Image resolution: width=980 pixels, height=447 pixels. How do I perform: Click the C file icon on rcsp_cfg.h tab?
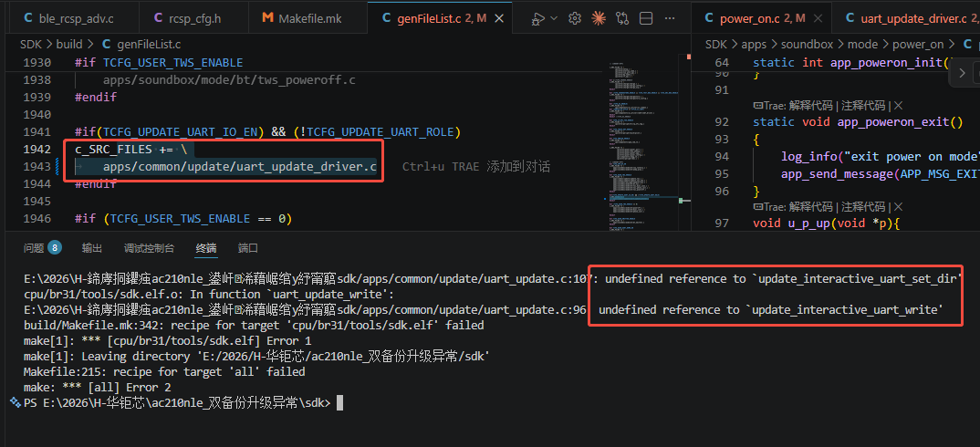point(158,19)
